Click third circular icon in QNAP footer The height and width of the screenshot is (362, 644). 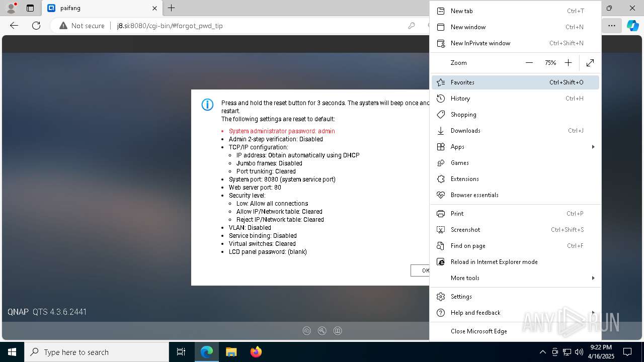338,331
